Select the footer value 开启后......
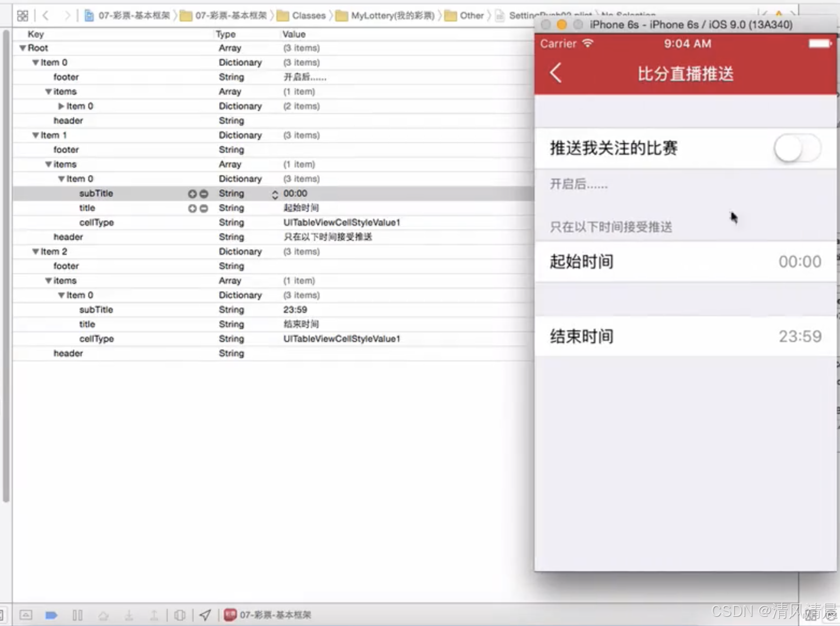 pyautogui.click(x=304, y=77)
